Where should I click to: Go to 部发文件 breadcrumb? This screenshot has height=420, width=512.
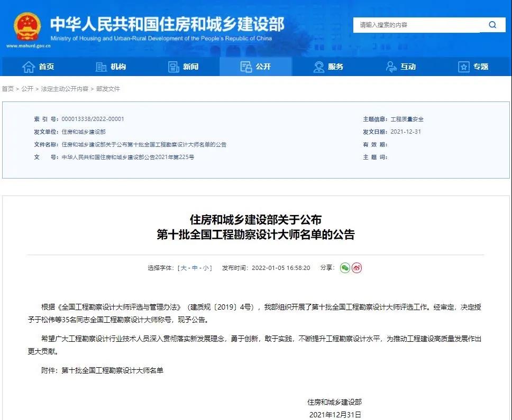pos(108,89)
